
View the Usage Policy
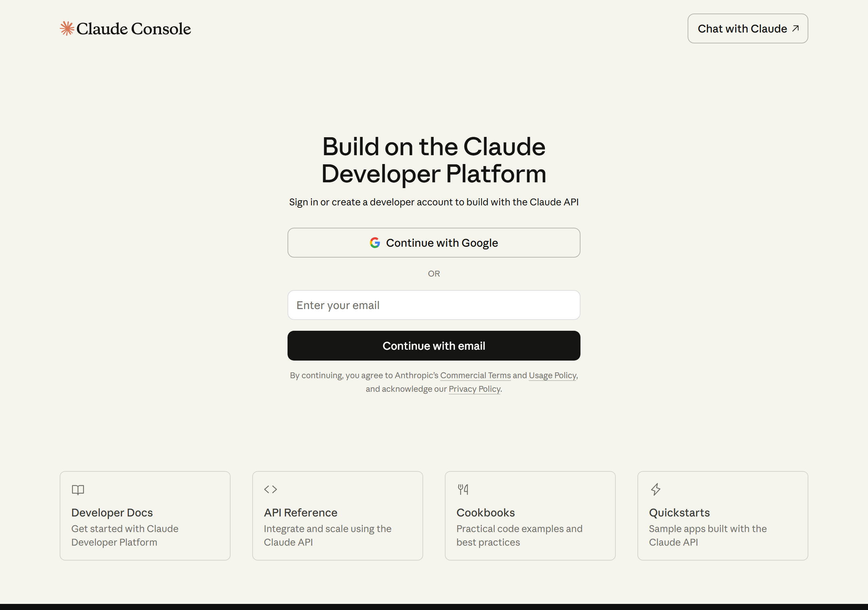(x=552, y=375)
